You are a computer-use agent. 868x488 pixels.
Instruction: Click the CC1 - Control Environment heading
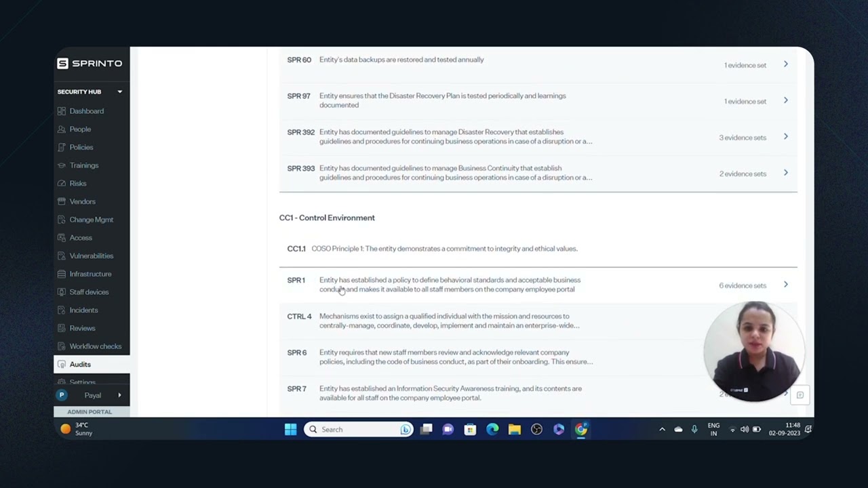[327, 218]
